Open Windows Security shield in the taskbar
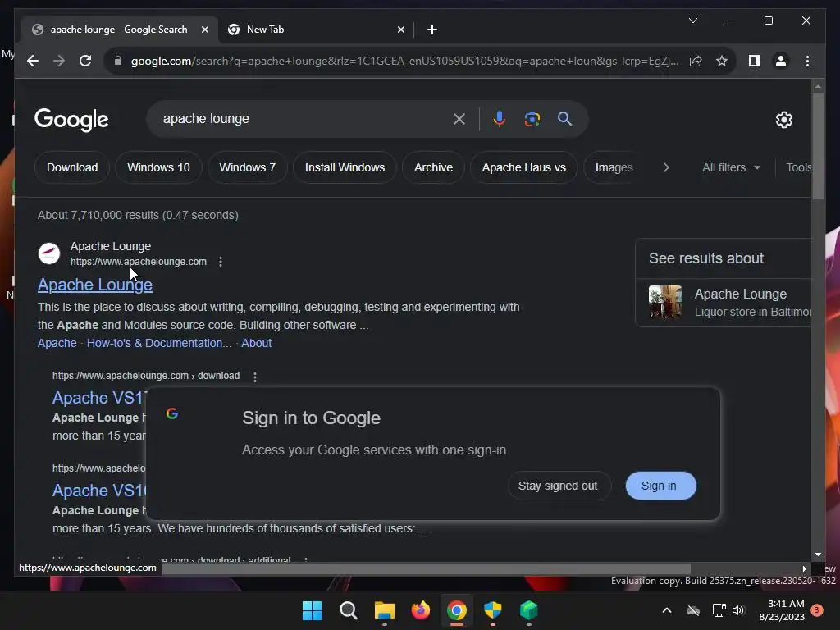 tap(492, 610)
